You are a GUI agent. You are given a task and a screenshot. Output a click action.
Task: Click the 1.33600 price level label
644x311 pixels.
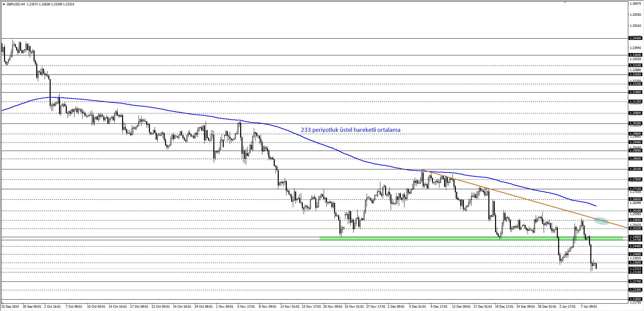pyautogui.click(x=635, y=55)
